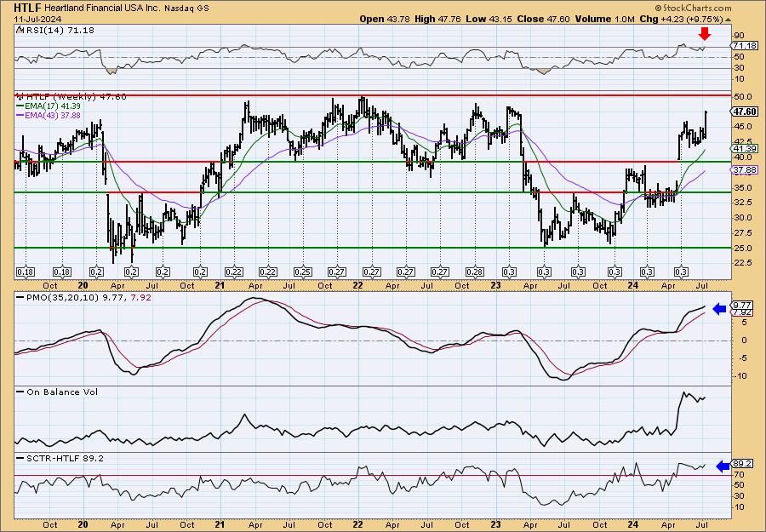Click the Chg +4.23 (+9.75%) reading

pyautogui.click(x=681, y=19)
